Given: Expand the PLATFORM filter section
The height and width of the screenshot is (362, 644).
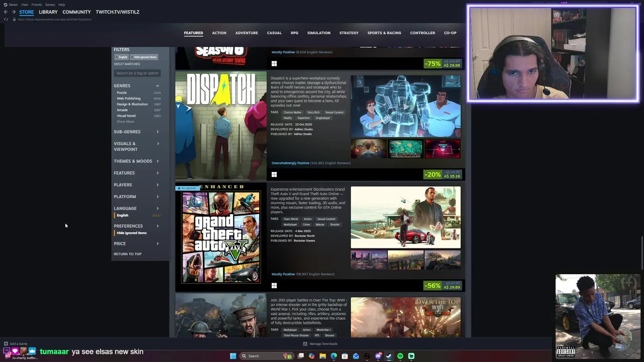Looking at the screenshot, I should (136, 197).
